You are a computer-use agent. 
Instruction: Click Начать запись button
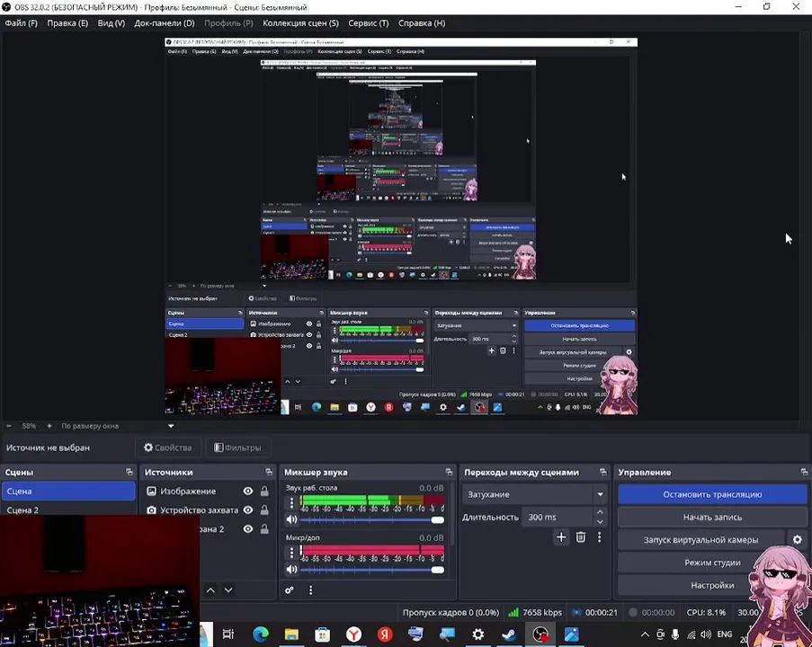[x=712, y=517]
